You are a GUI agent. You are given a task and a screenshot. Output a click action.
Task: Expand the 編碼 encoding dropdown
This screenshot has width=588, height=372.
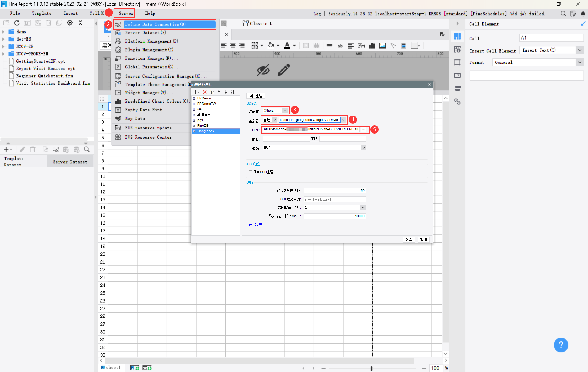364,148
